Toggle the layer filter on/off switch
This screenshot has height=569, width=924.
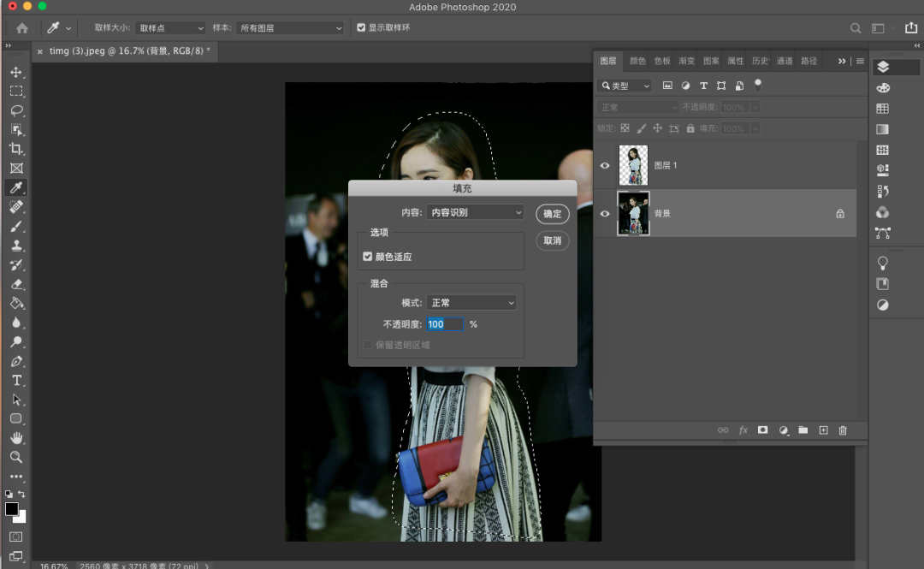[758, 85]
